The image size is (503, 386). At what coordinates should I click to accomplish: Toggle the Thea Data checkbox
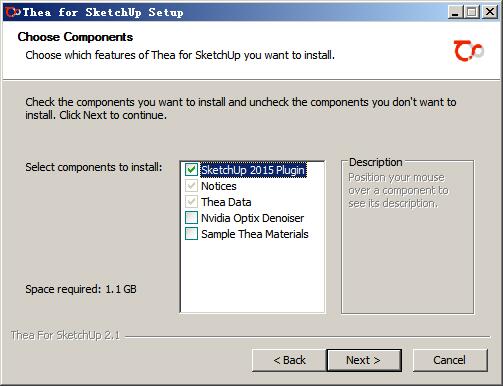click(x=191, y=202)
